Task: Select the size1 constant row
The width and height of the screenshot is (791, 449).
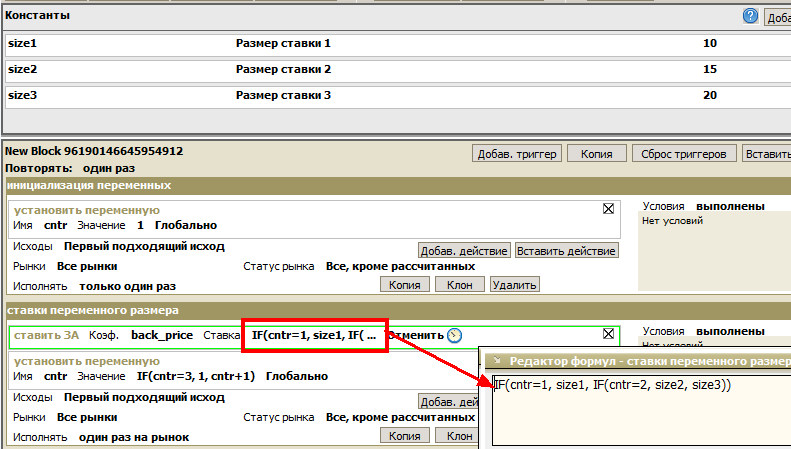Action: coord(399,44)
